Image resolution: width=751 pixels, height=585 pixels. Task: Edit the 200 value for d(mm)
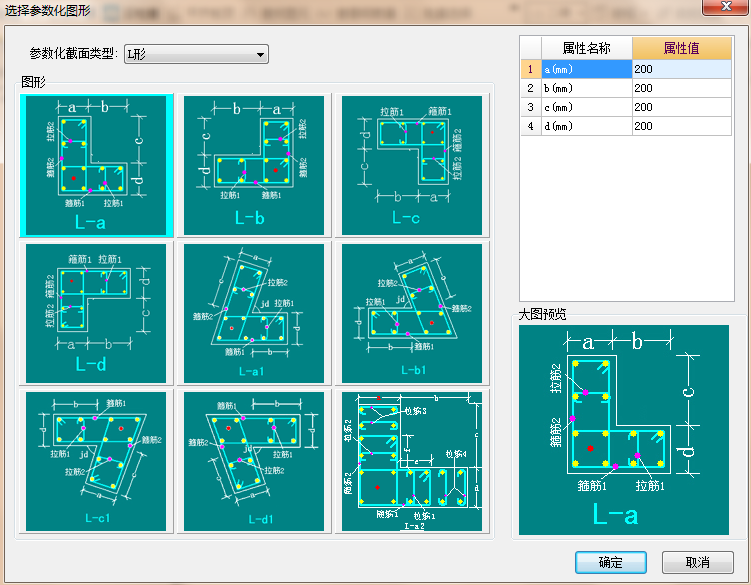tap(682, 126)
